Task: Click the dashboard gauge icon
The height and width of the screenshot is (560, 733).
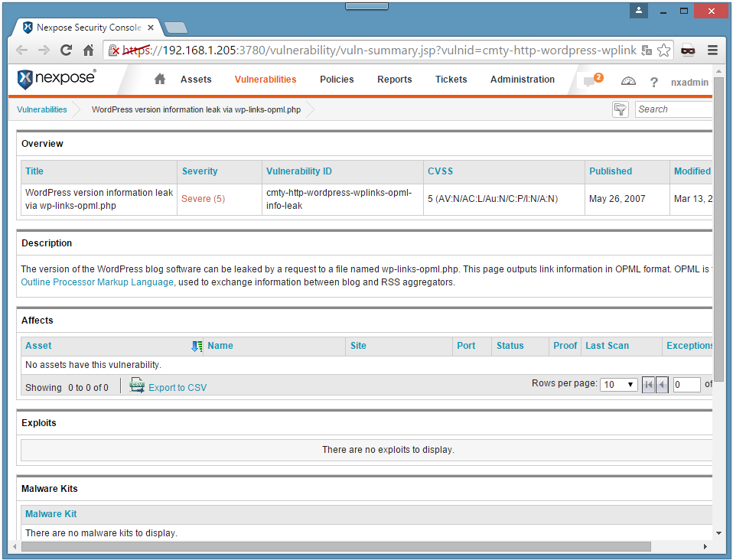Action: pyautogui.click(x=628, y=81)
